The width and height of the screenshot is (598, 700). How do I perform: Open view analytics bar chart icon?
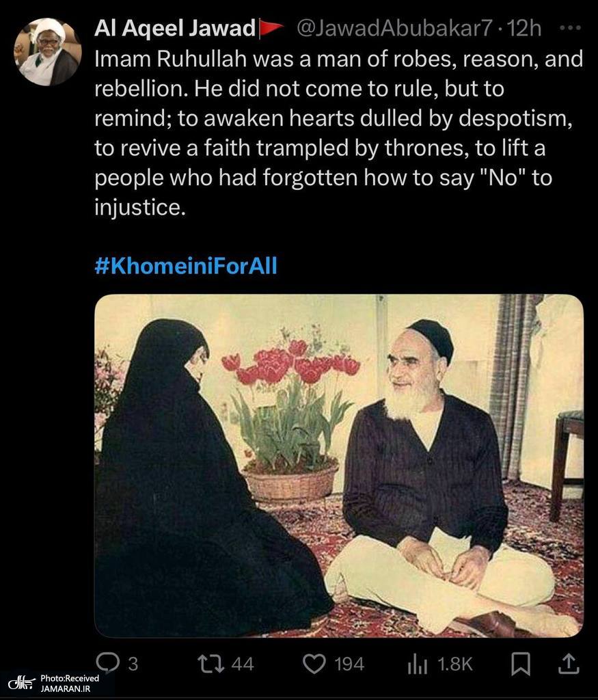click(418, 664)
